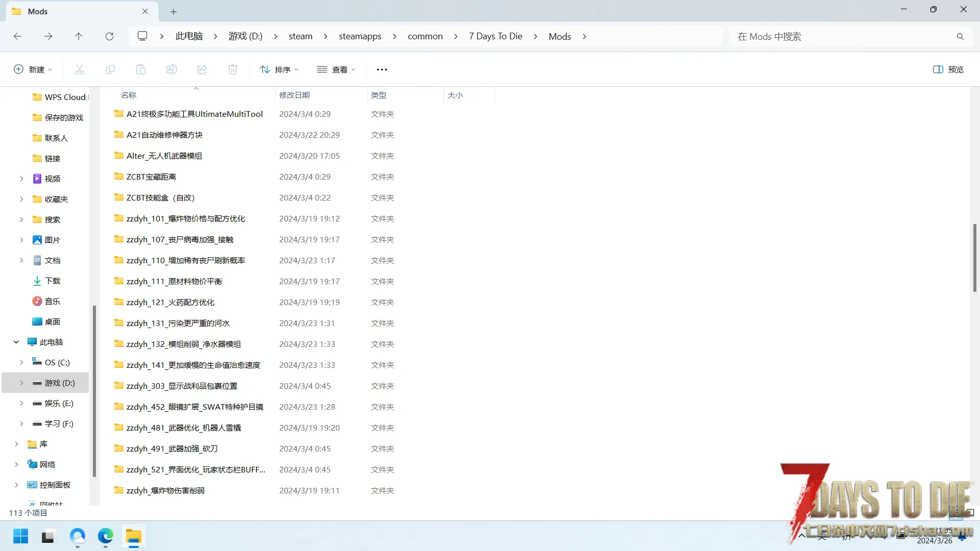Click common in the breadcrumb

tap(425, 36)
